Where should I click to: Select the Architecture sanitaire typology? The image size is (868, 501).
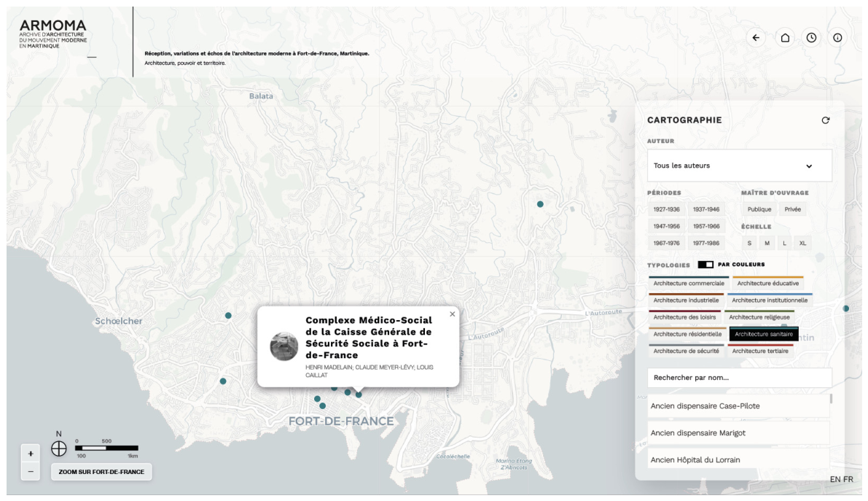coord(763,333)
